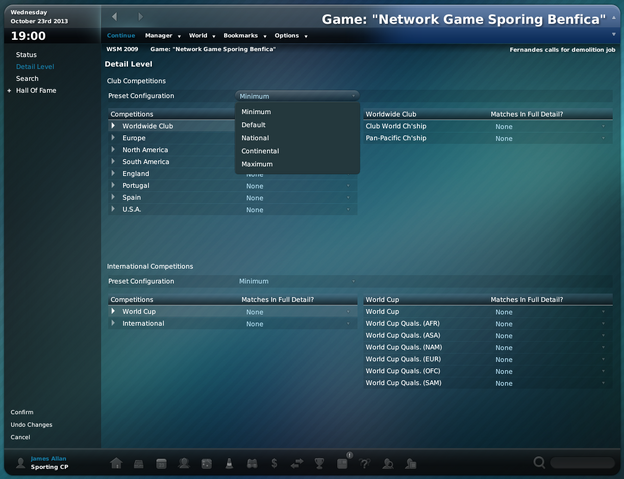Open International Preset Configuration dropdown
The image size is (624, 479).
297,281
